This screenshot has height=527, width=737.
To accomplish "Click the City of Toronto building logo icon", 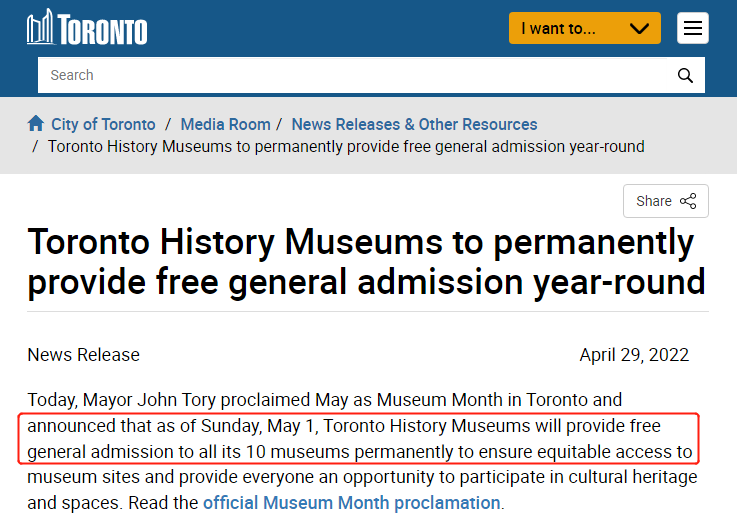I will (40, 27).
